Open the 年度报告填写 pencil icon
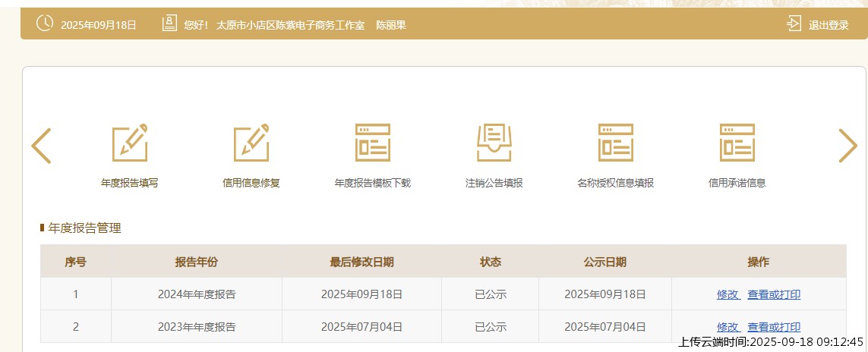Viewport: 868px width, 352px height. tap(130, 143)
